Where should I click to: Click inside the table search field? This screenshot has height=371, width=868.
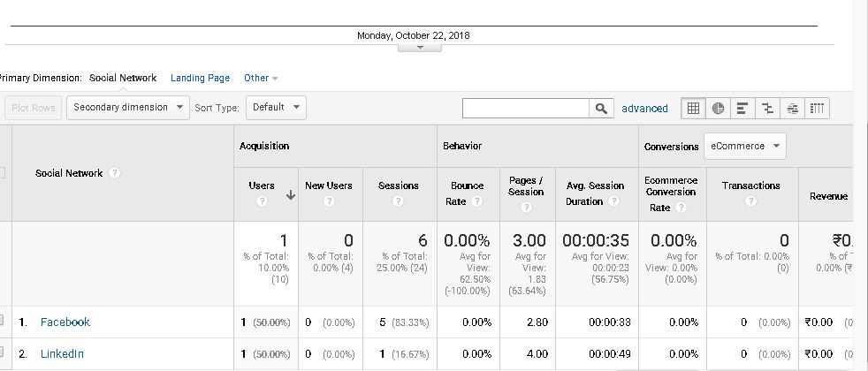pyautogui.click(x=526, y=108)
